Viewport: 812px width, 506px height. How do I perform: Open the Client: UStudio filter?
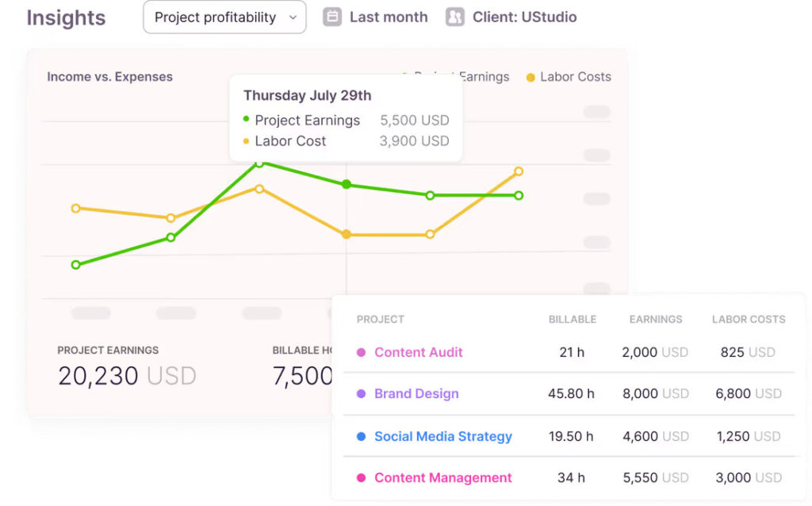tap(524, 17)
